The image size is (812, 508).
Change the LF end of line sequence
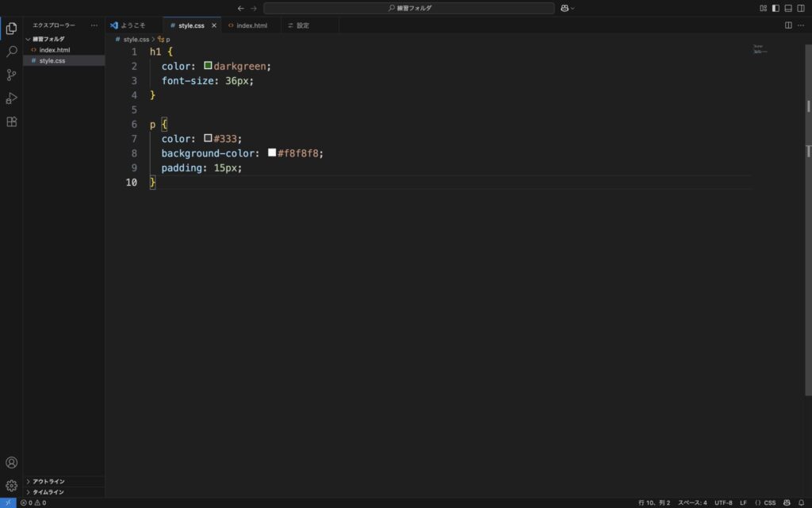[743, 502]
